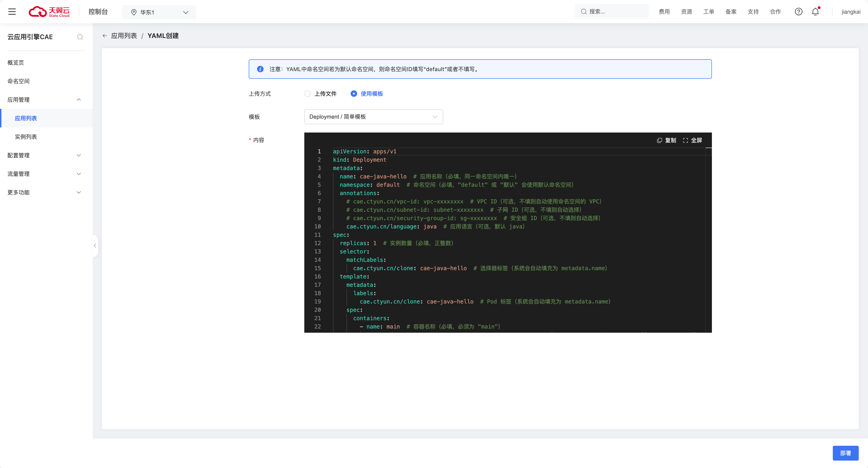Click the back arrow beside 应用列表
The image size is (868, 468).
pyautogui.click(x=105, y=36)
